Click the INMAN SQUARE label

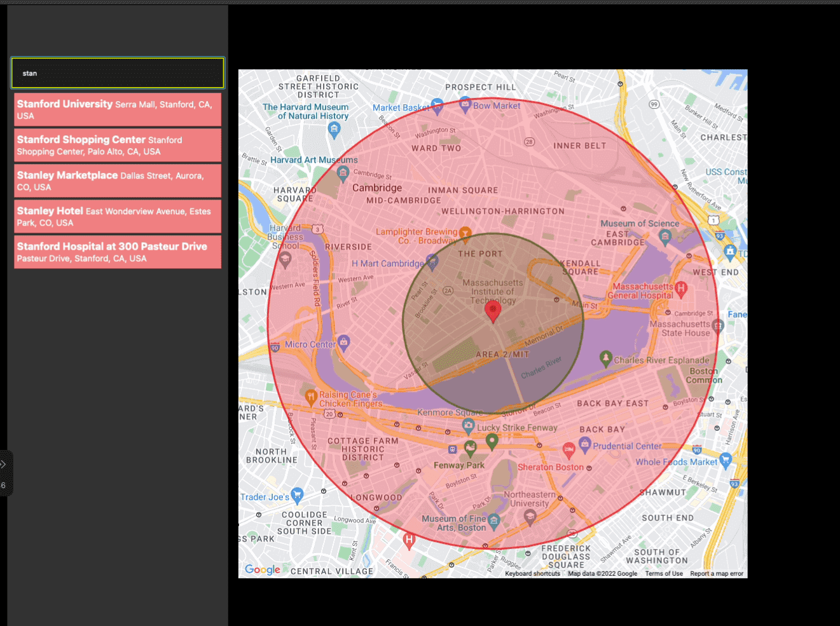463,190
